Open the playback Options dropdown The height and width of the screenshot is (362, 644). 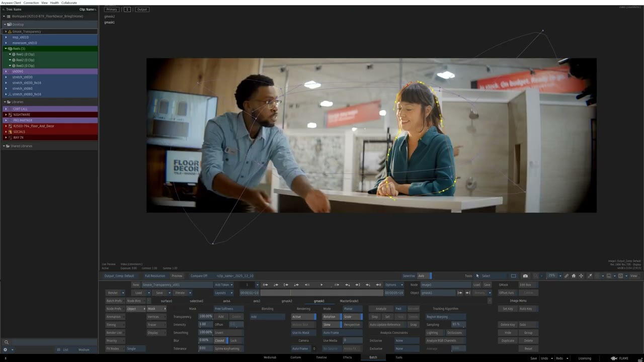[394, 285]
